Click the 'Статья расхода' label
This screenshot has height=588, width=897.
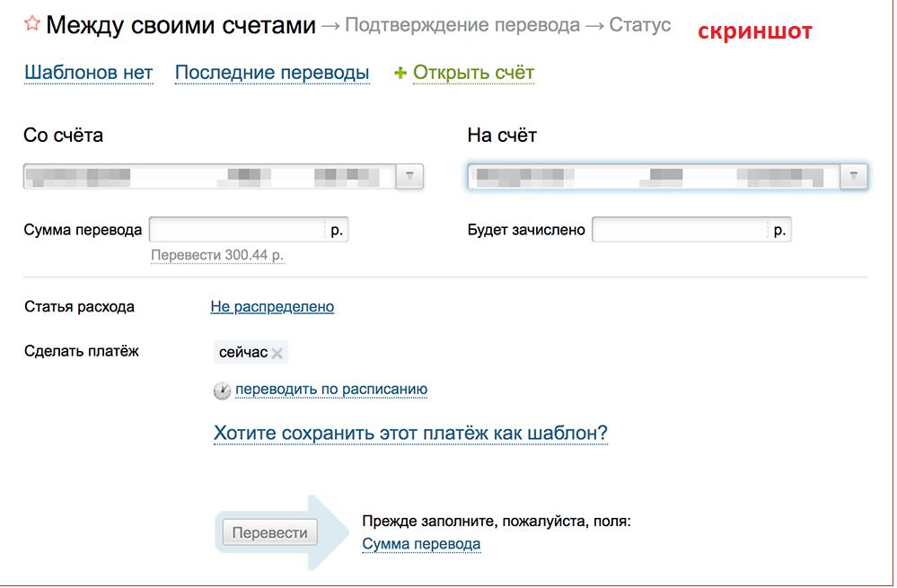pos(80,307)
